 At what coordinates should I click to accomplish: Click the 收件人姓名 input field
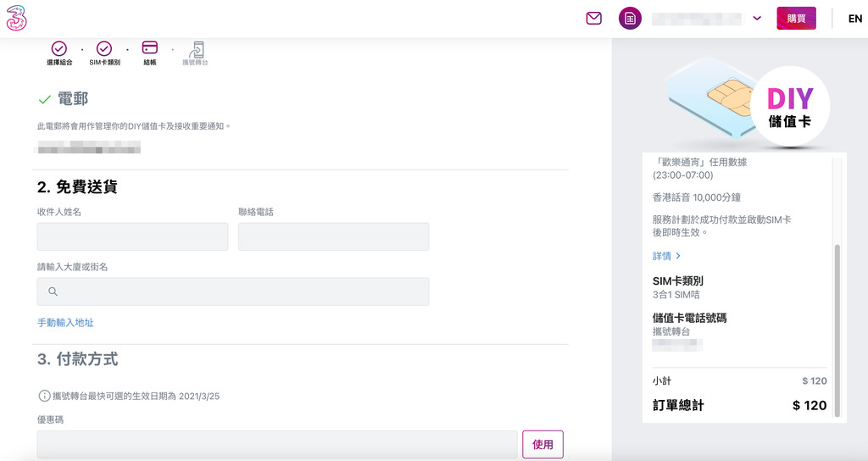[132, 236]
